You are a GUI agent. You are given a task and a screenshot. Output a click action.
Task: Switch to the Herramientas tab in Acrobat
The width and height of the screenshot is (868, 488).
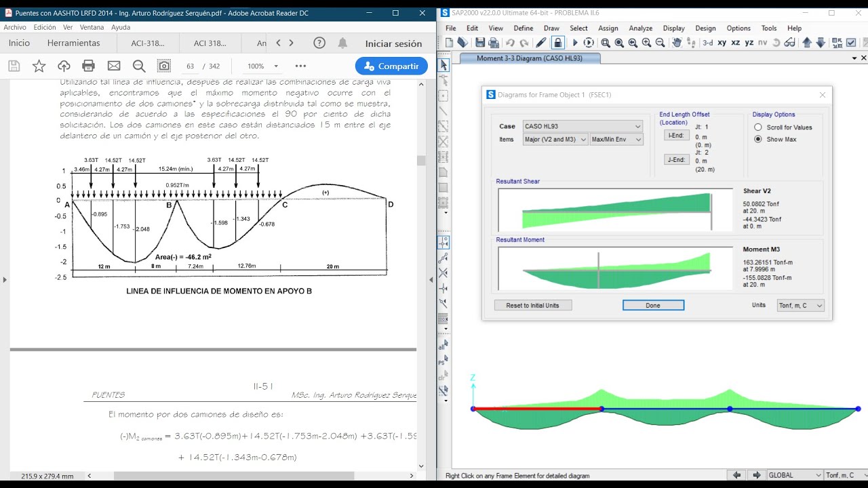tap(73, 43)
